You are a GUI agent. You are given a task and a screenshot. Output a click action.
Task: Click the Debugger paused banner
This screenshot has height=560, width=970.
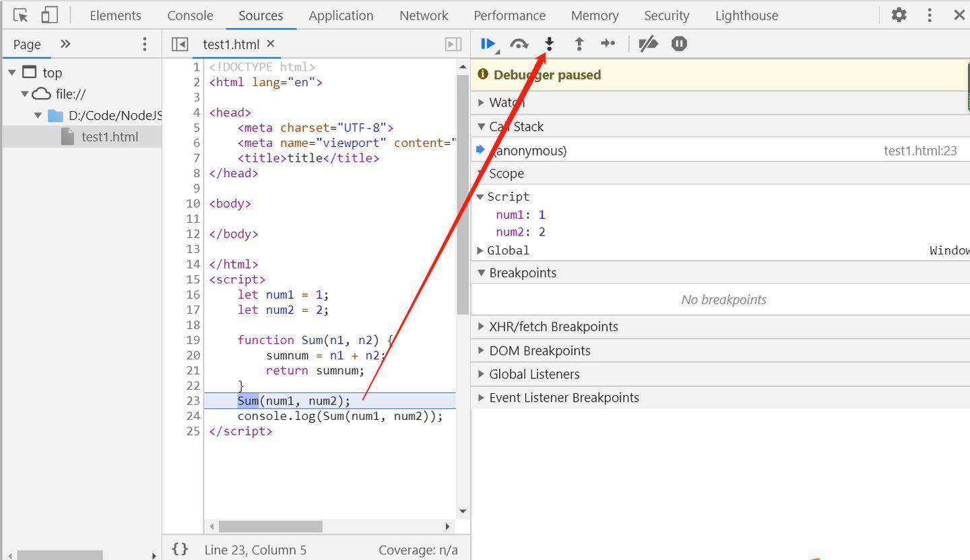pyautogui.click(x=720, y=75)
